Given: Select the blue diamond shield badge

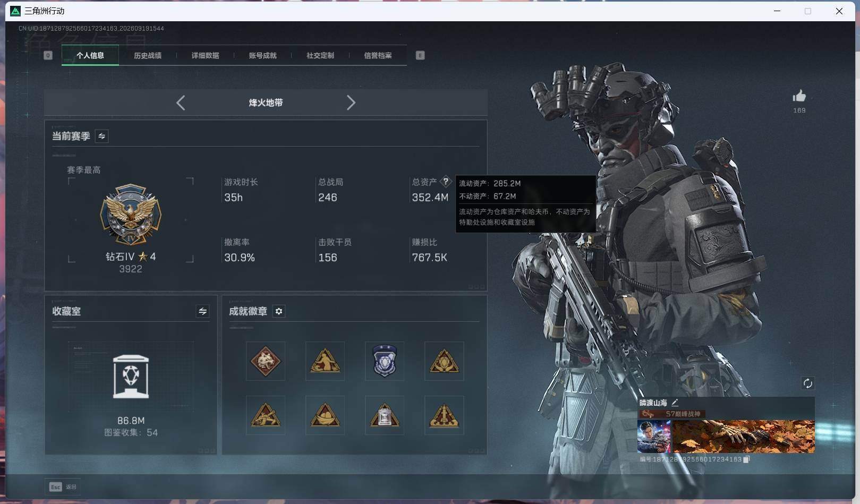Looking at the screenshot, I should tap(385, 361).
